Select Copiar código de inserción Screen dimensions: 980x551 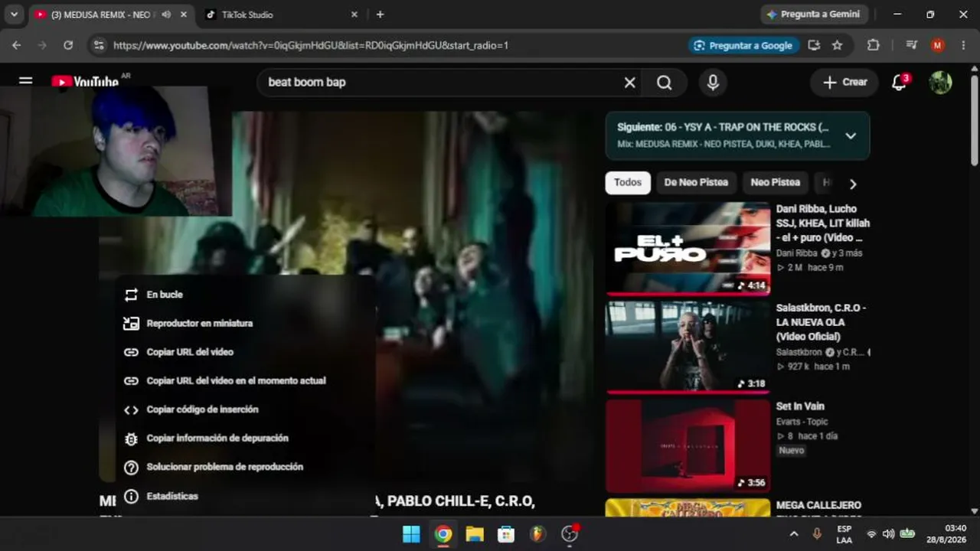[245, 409]
